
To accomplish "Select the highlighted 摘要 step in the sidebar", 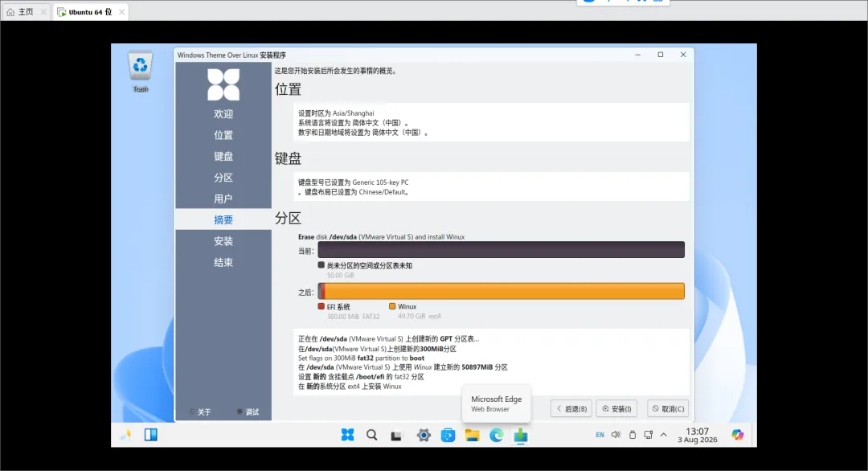I will [223, 219].
